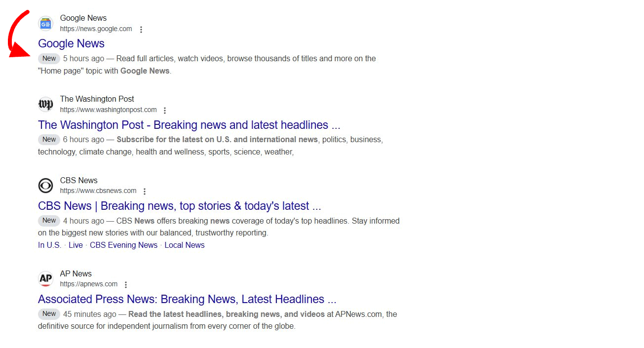Open the three-dot menu beside news.google.com
The height and width of the screenshot is (348, 644).
pos(141,29)
